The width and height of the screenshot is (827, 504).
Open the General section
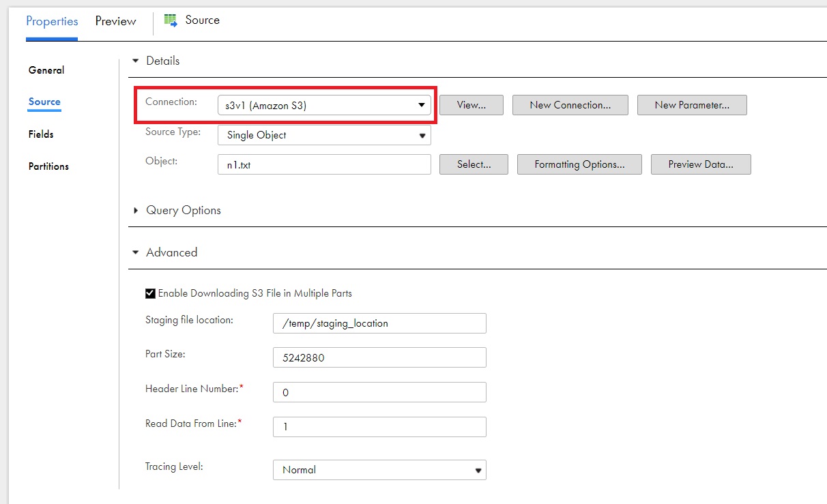[46, 70]
